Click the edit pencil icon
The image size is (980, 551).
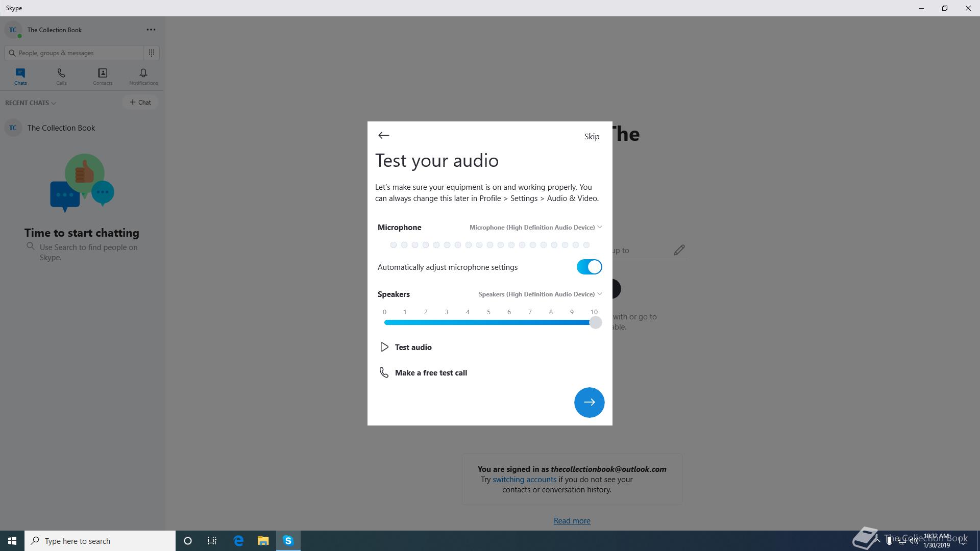[679, 250]
